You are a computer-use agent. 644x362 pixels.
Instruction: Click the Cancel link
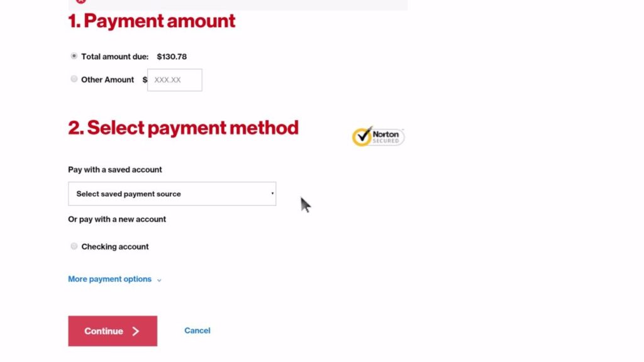click(197, 331)
